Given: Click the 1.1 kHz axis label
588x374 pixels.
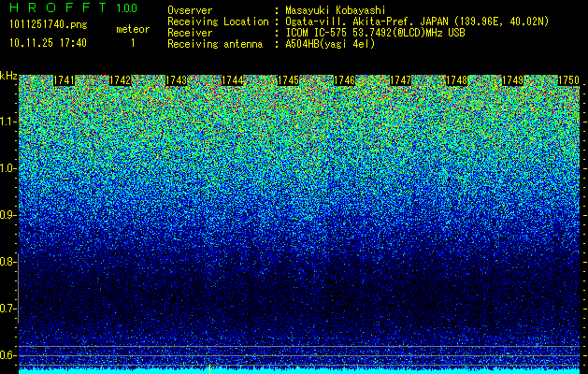Looking at the screenshot, I should tap(7, 122).
